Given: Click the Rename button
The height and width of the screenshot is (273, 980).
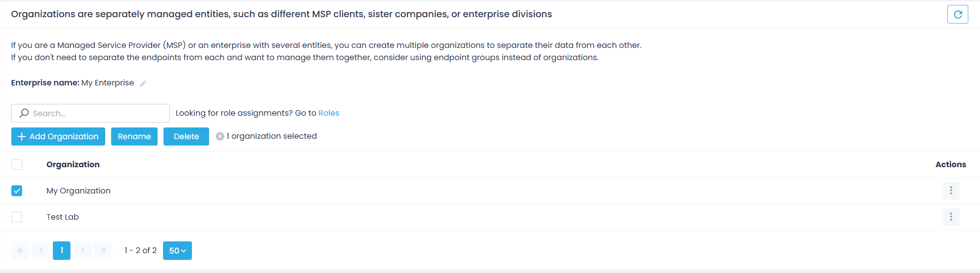Looking at the screenshot, I should tap(134, 136).
